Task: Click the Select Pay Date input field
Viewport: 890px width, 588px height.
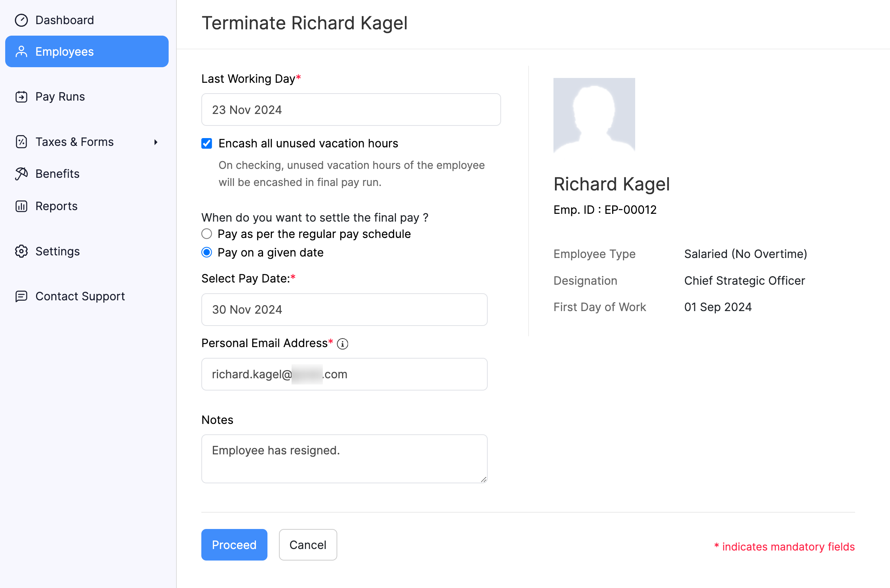Action: tap(345, 309)
